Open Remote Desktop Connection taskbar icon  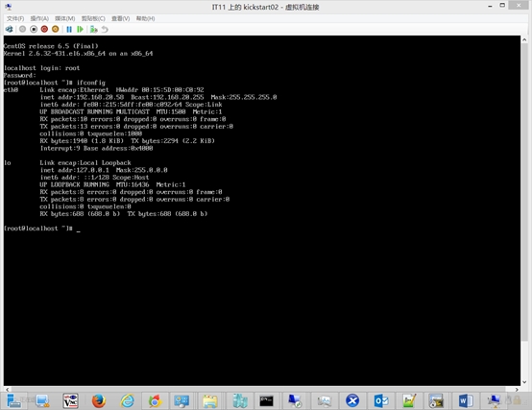point(295,401)
